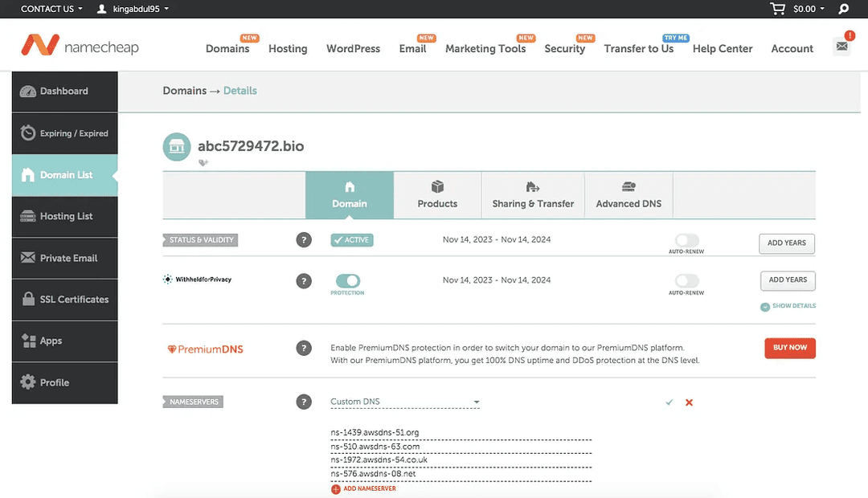Click the Active status badge
The height and width of the screenshot is (498, 868).
tap(352, 240)
